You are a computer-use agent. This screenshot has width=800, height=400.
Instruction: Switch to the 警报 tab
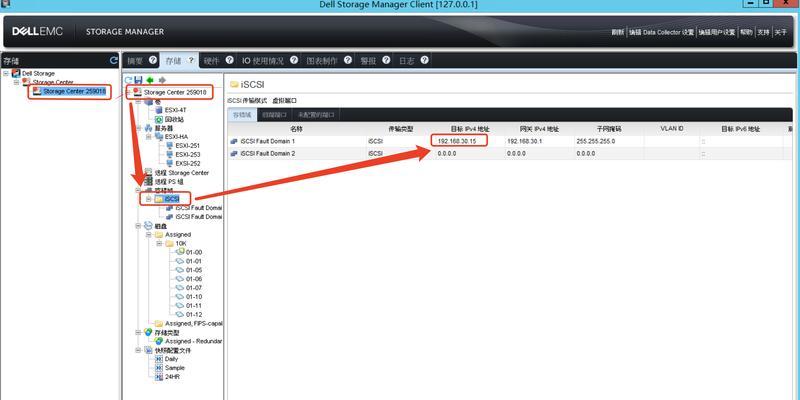pyautogui.click(x=368, y=61)
